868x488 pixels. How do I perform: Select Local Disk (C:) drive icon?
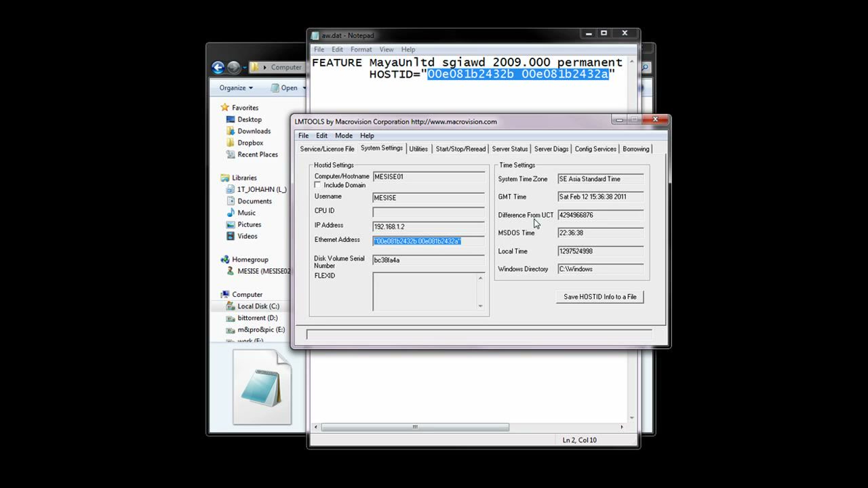[231, 306]
